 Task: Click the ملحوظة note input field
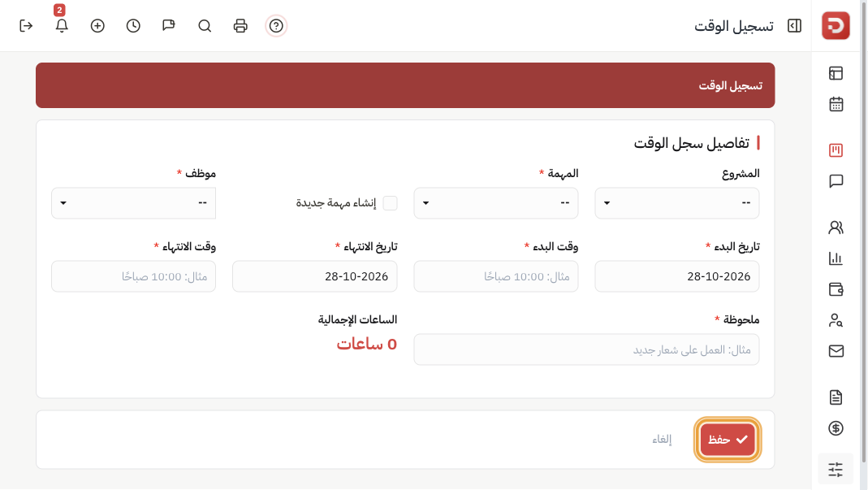point(587,349)
